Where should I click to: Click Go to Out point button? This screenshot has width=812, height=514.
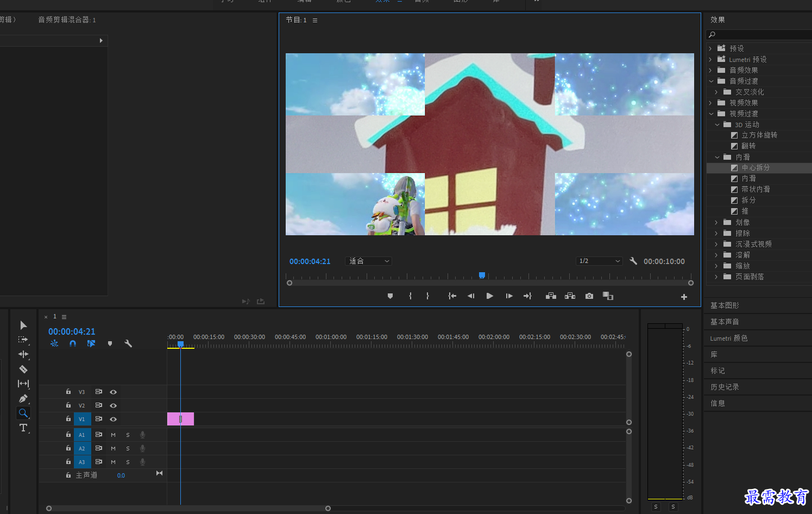click(x=527, y=296)
